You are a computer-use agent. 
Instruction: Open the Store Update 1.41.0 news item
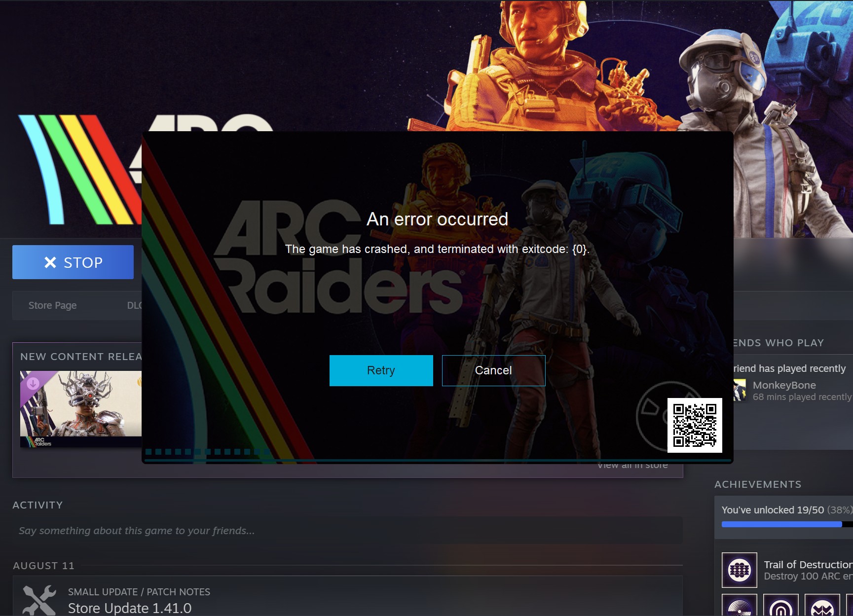pos(130,608)
